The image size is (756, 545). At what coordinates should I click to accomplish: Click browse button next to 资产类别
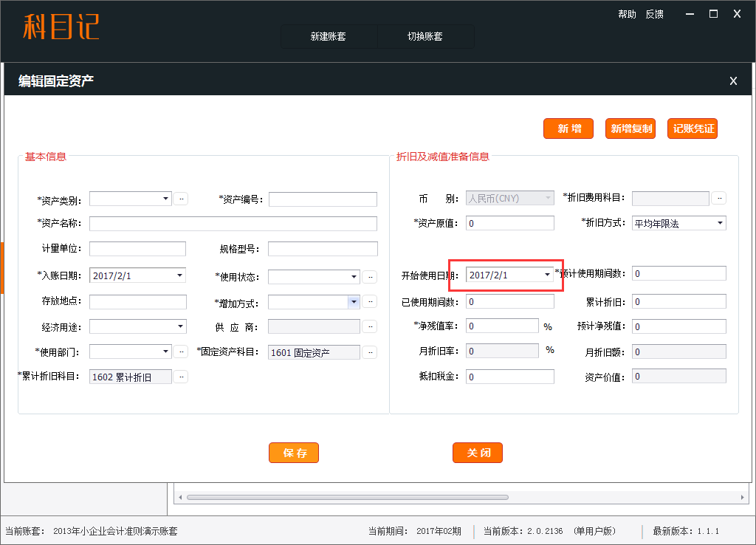[x=181, y=199]
